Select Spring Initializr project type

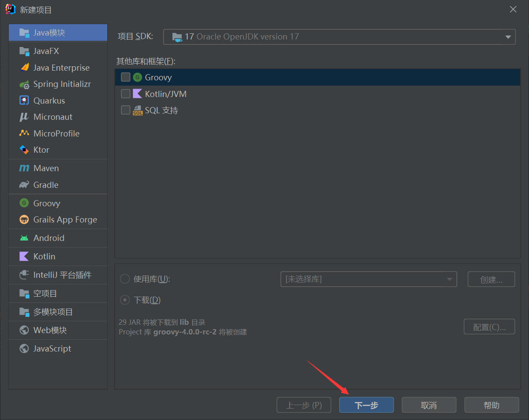58,84
